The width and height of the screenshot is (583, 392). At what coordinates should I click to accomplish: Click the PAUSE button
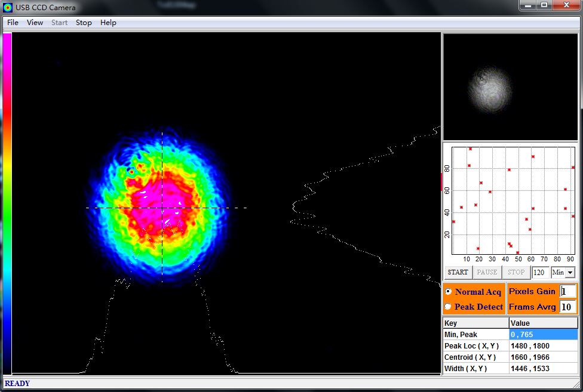(x=487, y=272)
